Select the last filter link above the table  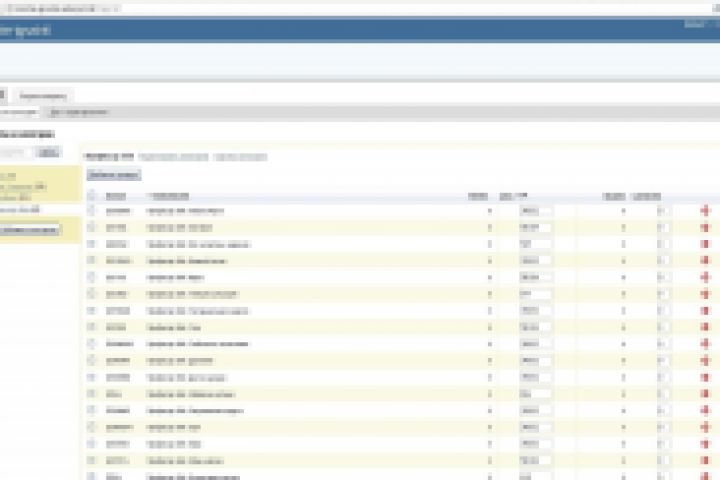pyautogui.click(x=241, y=157)
